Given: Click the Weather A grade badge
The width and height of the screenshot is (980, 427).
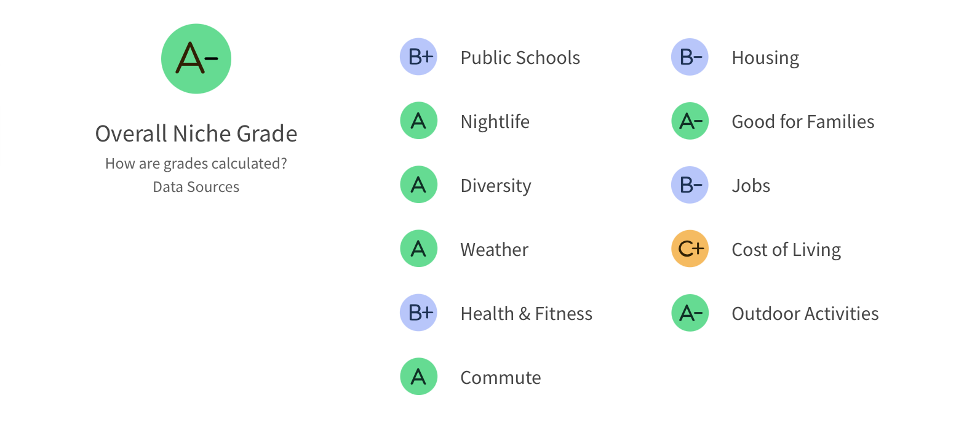Looking at the screenshot, I should tap(419, 249).
